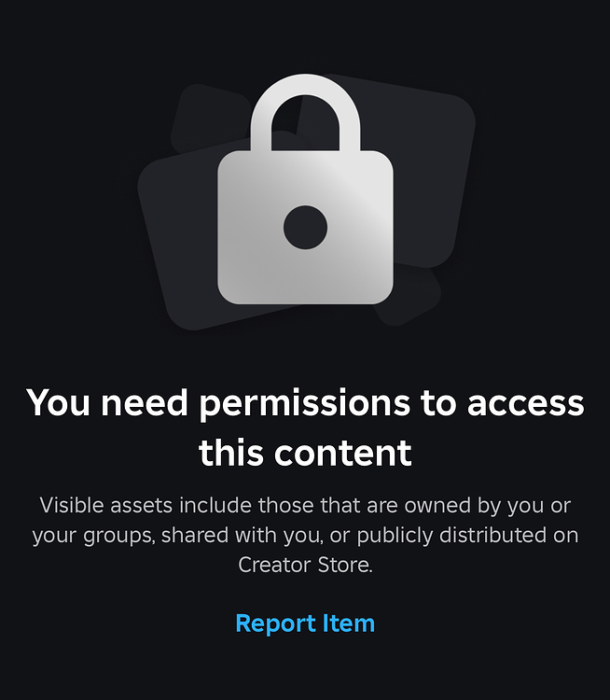Screen dimensions: 610x700
Task: Click the "this content" heading line
Action: (x=305, y=453)
